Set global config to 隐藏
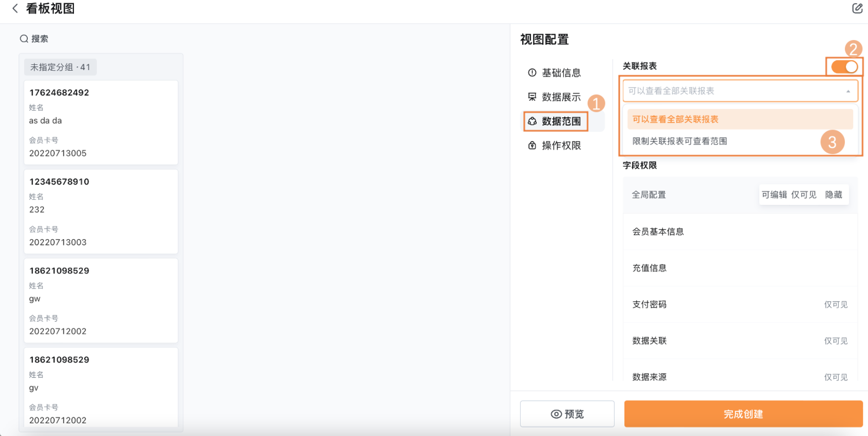 point(833,195)
